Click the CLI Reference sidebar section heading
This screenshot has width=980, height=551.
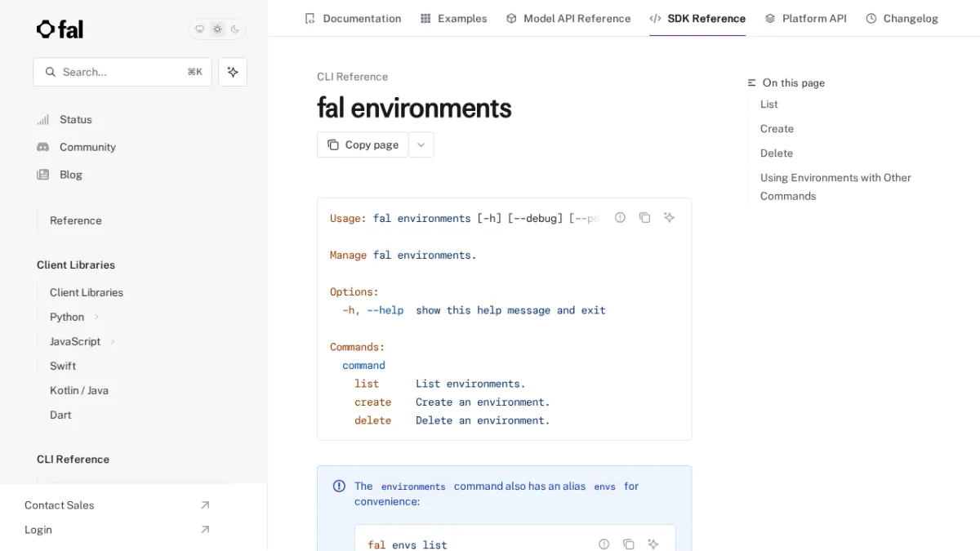tap(73, 460)
